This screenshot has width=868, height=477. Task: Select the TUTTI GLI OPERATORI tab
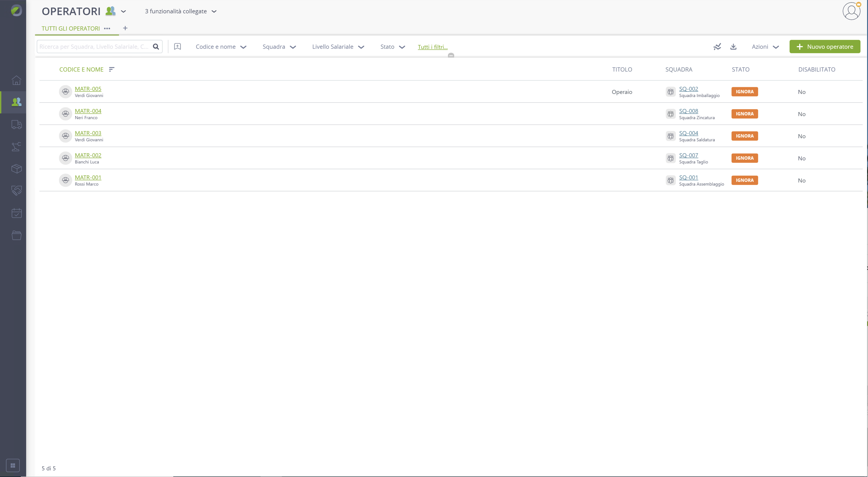pos(70,28)
